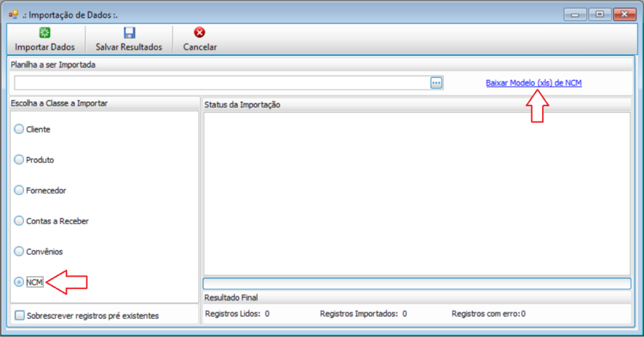This screenshot has width=644, height=337.
Task: Close the Importação de Dados window
Action: pos(624,15)
